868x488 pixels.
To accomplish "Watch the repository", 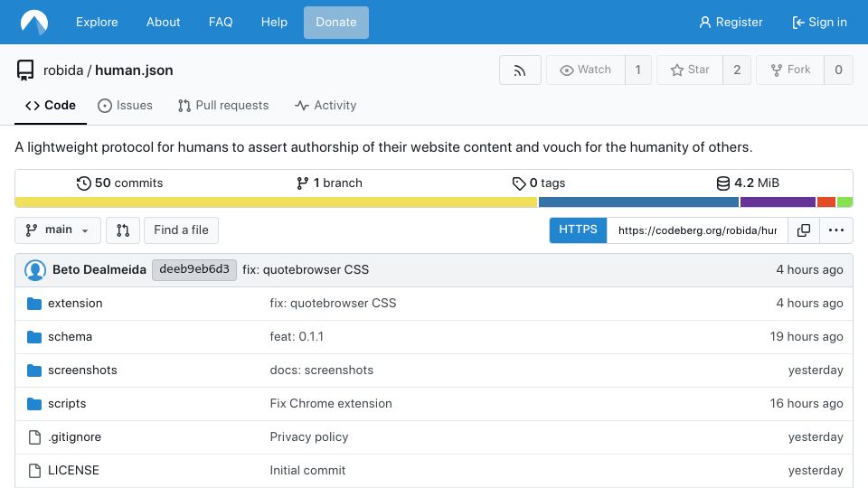I will (x=586, y=70).
